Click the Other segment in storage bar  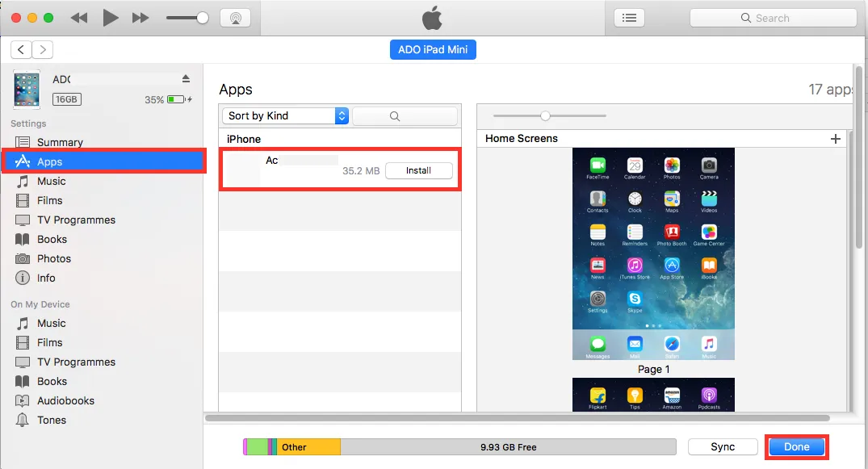[308, 447]
